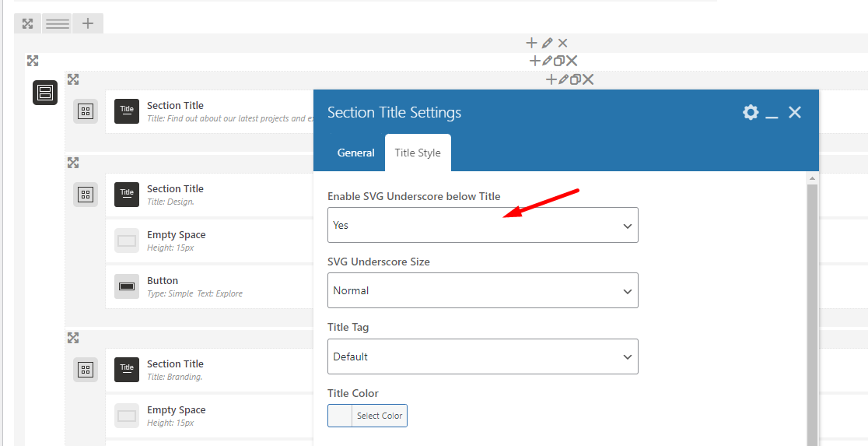Click move handle above Design row

point(73,163)
